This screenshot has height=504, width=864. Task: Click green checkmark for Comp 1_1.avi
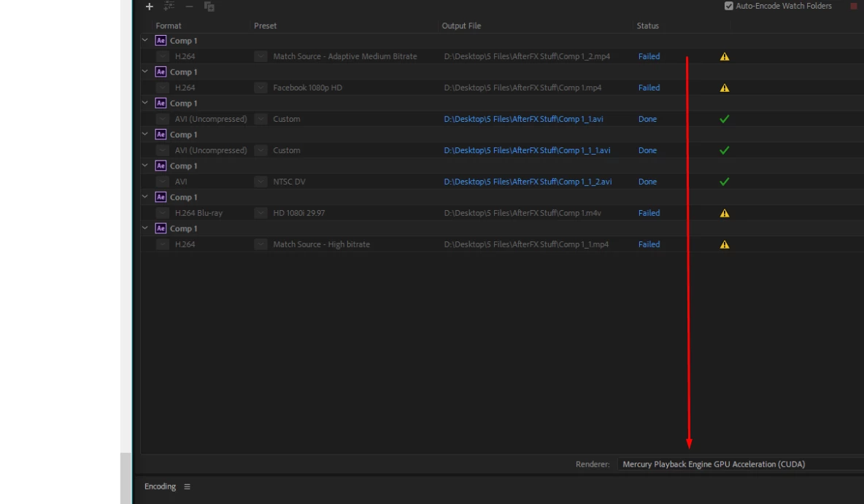725,119
